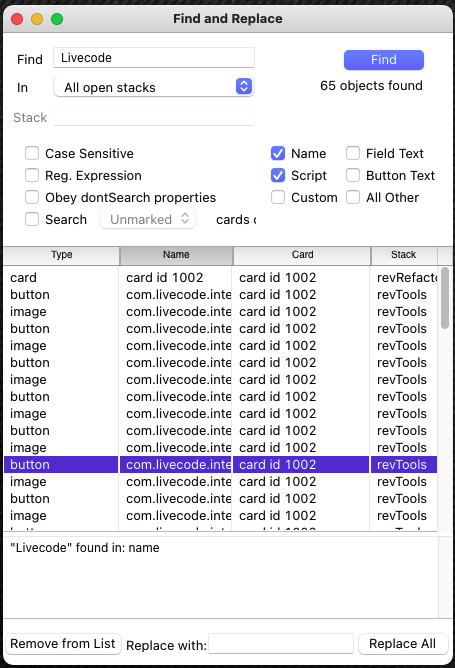Open the Unmarked popup menu
Screen dimensions: 455x668
(147, 219)
